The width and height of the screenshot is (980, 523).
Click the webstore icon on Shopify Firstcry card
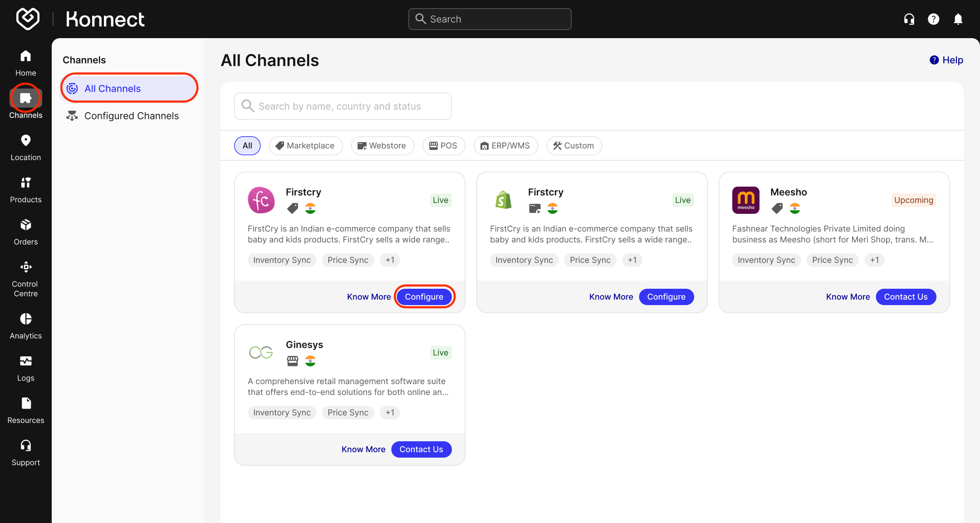click(535, 208)
